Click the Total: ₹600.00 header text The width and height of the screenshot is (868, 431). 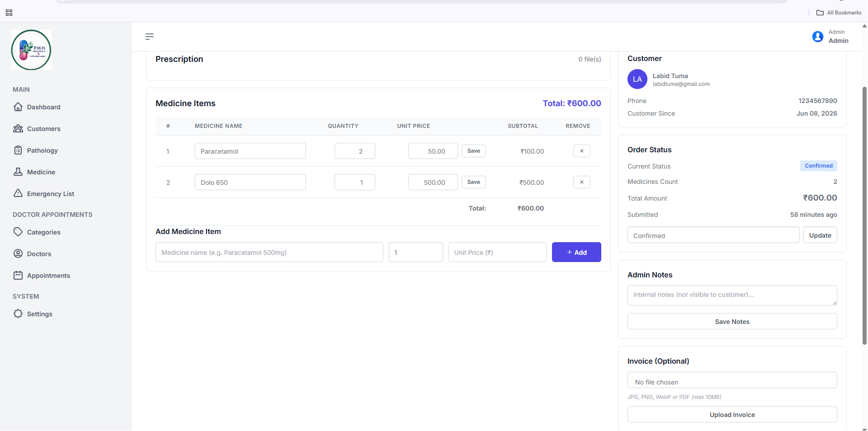point(572,103)
